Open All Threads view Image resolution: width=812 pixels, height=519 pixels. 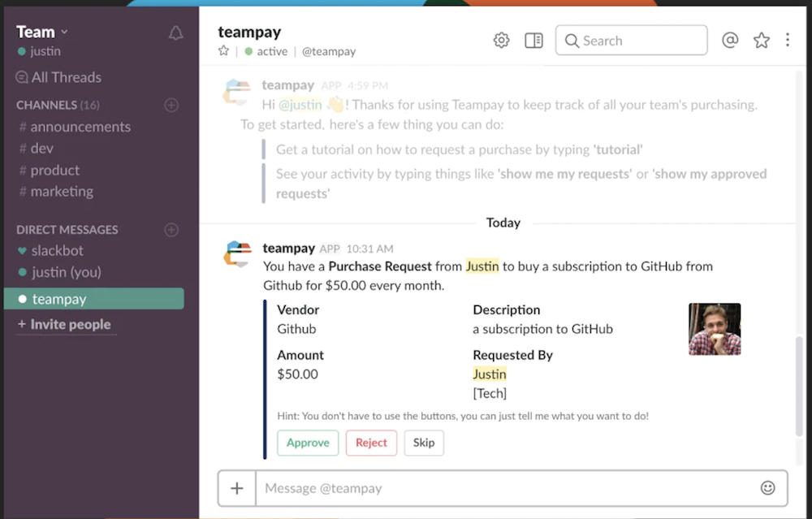tap(58, 77)
